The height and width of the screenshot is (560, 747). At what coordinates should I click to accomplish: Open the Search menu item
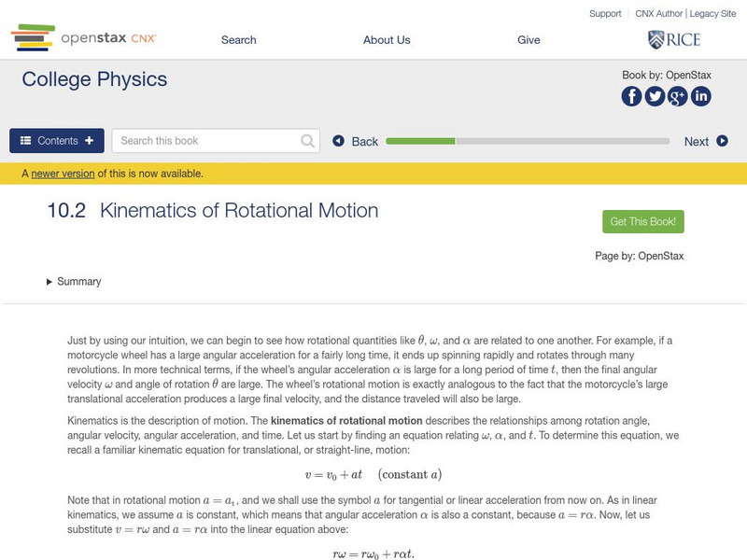pos(238,40)
